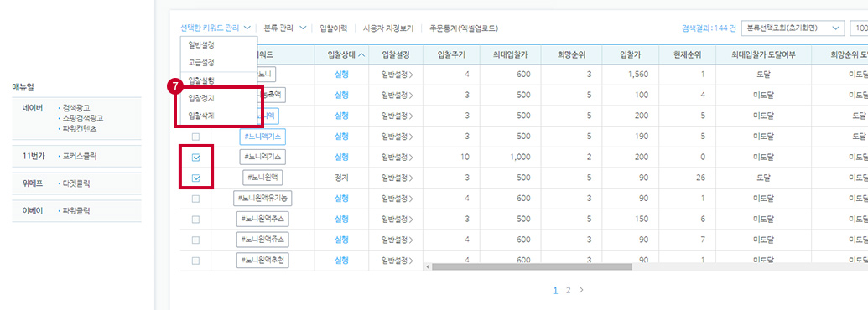Click the 입찰설정 column header

coord(395,54)
